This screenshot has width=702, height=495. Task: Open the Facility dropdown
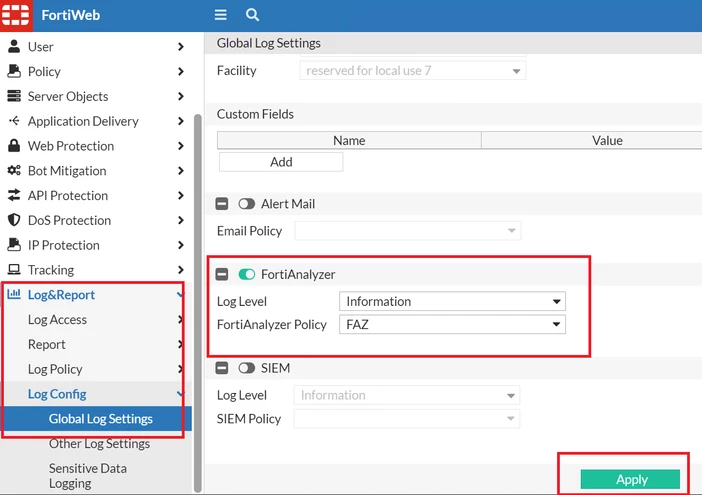click(x=412, y=71)
